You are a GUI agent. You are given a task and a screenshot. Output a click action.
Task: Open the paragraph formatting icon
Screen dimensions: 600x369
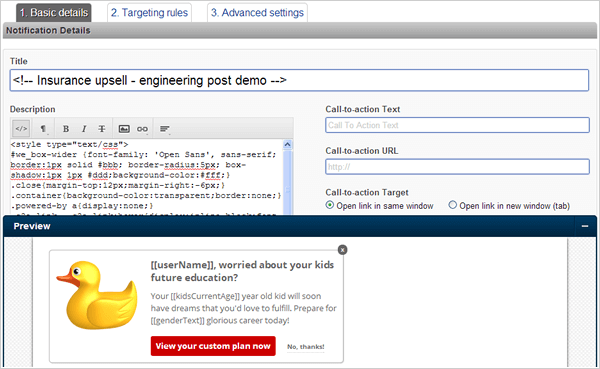tap(43, 129)
